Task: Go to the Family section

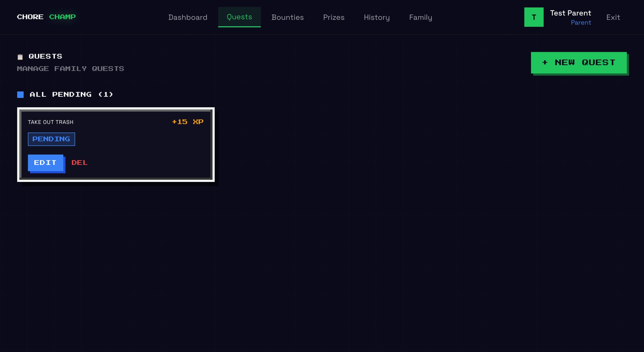Action: pyautogui.click(x=421, y=17)
